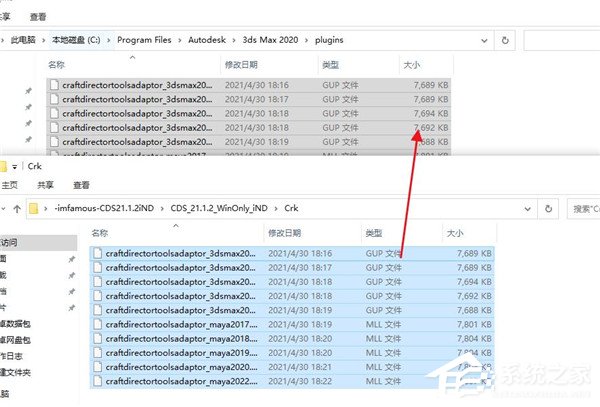Sort plugins files by 大小 column

point(412,64)
